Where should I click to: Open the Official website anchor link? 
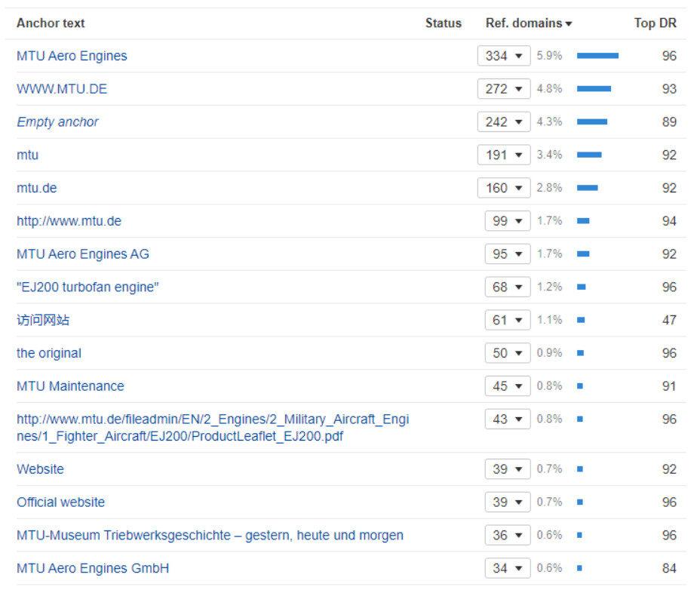60,502
